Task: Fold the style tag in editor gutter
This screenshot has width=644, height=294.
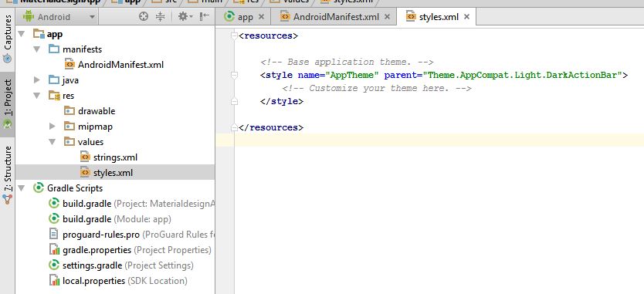Action: tap(234, 75)
